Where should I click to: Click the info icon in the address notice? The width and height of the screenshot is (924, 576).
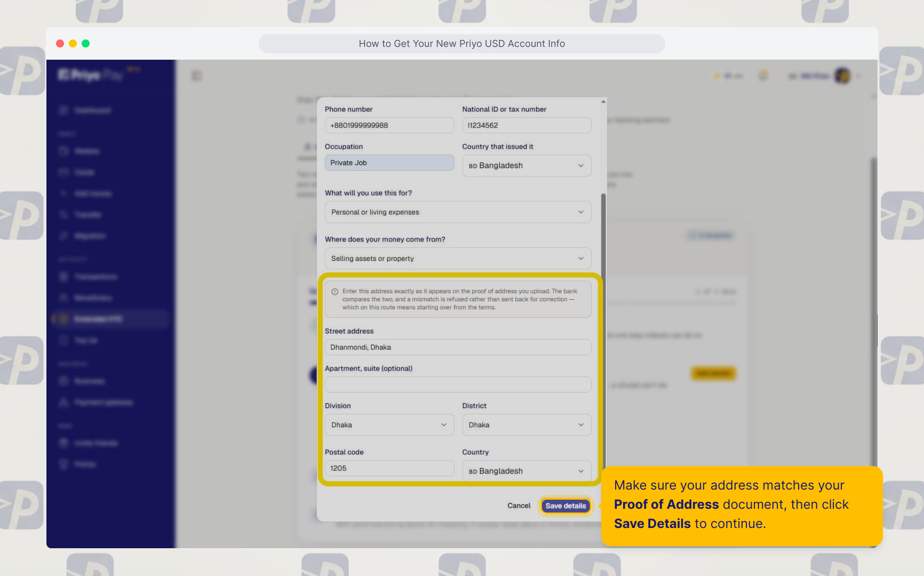tap(335, 292)
